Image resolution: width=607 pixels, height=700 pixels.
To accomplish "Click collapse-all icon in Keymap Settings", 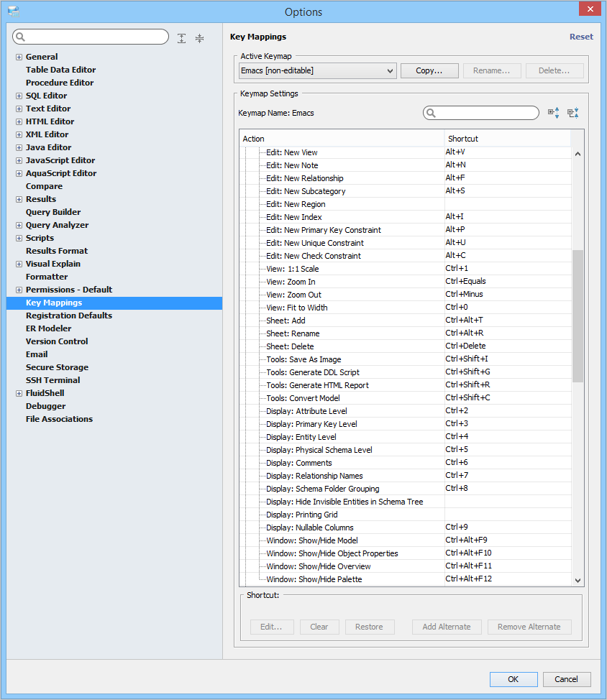I will click(573, 113).
